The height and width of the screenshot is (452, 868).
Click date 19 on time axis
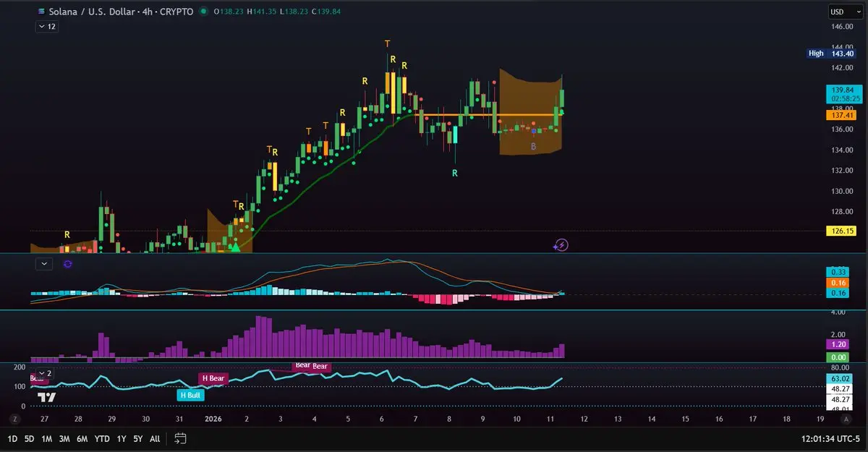point(820,419)
